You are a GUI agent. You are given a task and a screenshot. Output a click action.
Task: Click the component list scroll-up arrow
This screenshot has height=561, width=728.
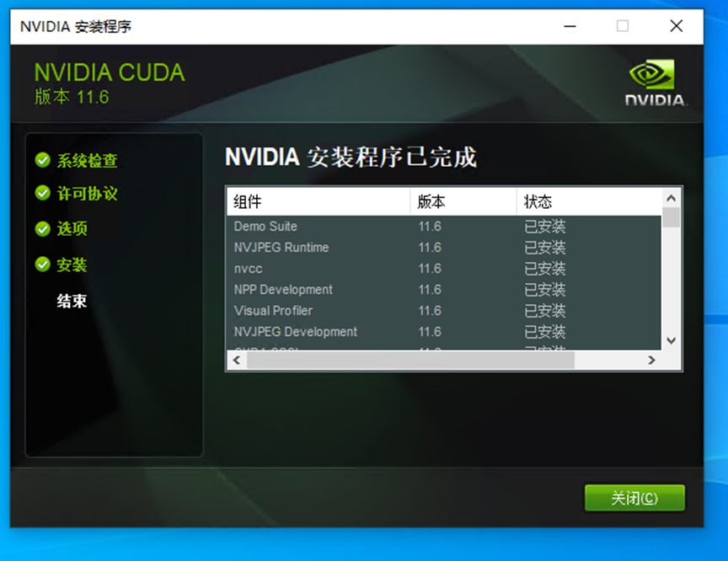point(671,198)
